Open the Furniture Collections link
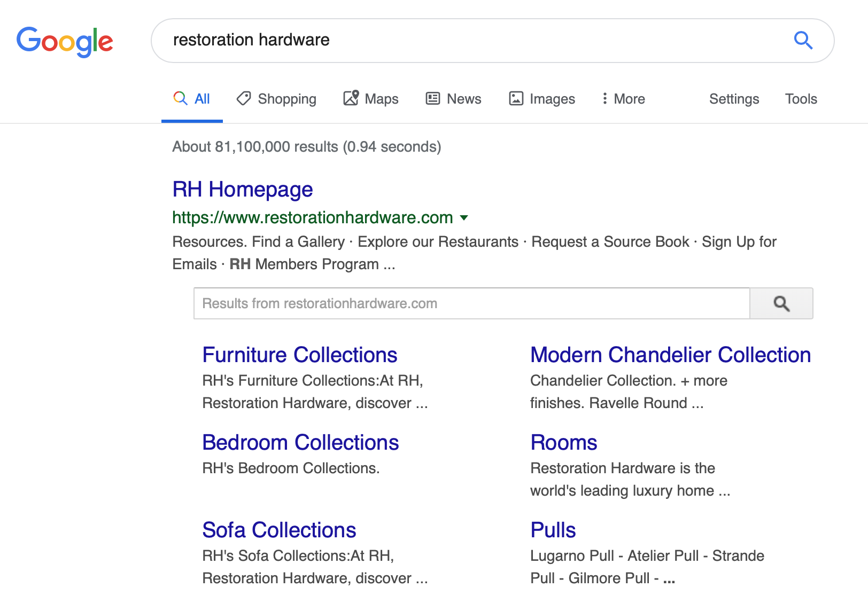This screenshot has width=868, height=611. point(299,355)
